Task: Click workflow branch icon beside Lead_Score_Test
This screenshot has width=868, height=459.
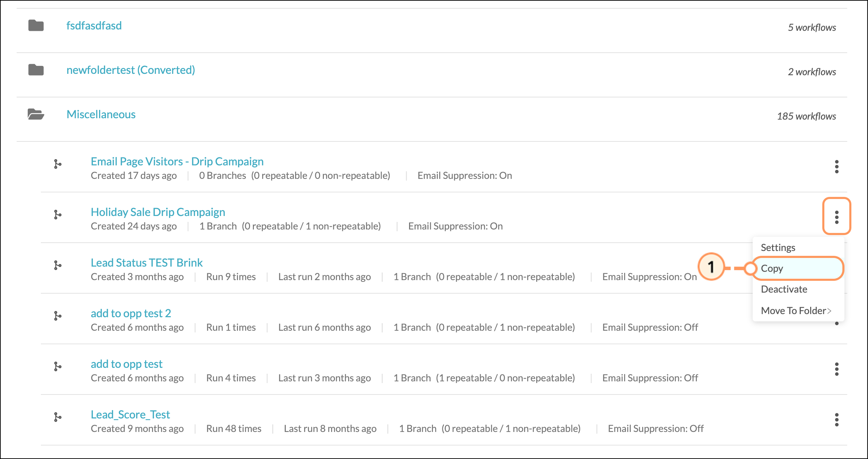Action: [x=57, y=417]
